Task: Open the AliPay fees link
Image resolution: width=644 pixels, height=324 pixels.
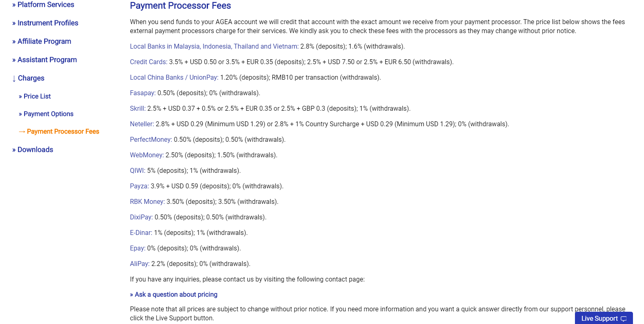Action: click(139, 264)
